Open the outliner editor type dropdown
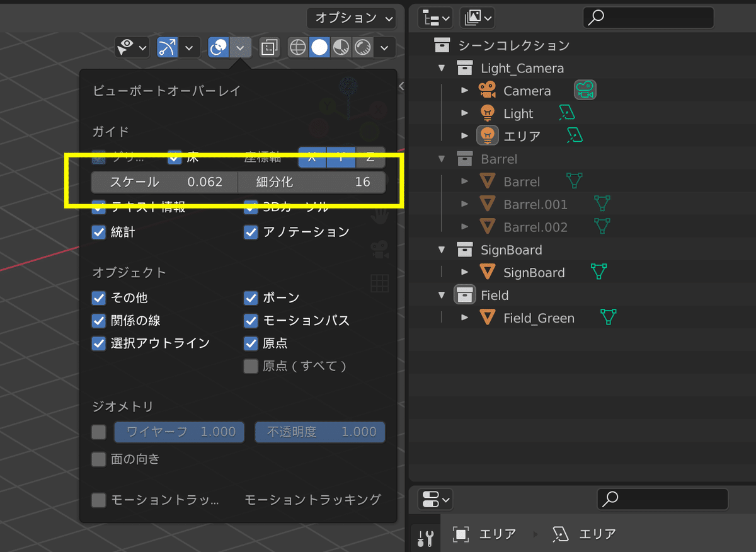The width and height of the screenshot is (756, 552). tap(436, 18)
